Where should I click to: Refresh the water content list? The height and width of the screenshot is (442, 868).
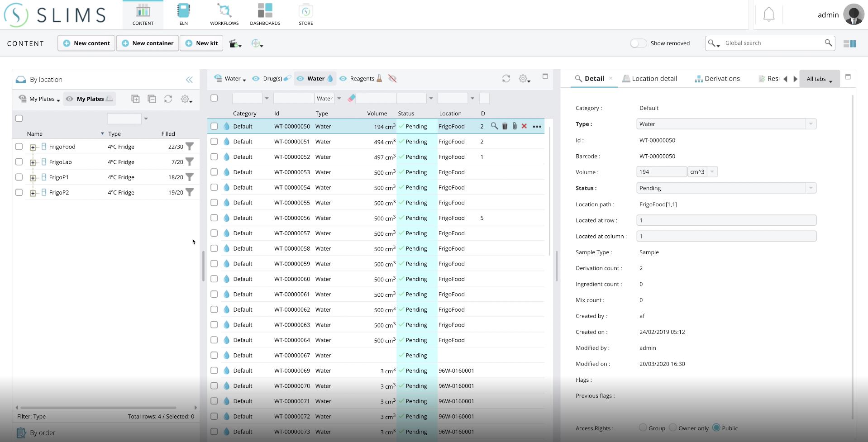point(506,79)
